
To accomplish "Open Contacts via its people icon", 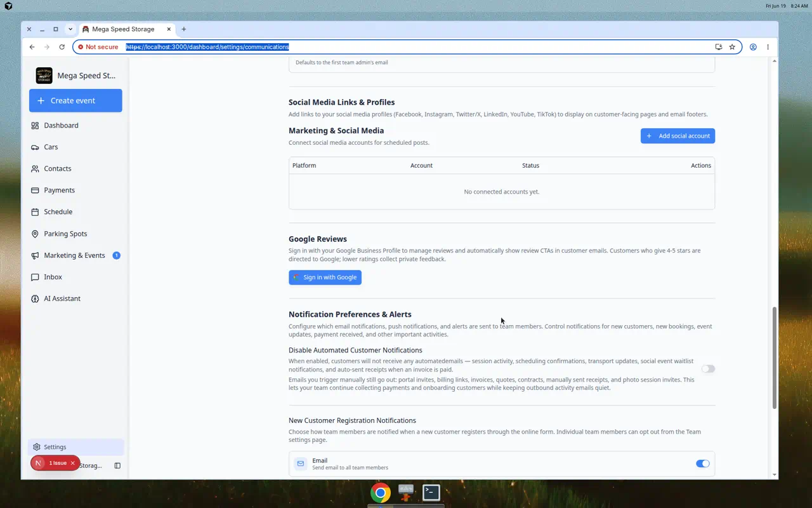I will coord(35,169).
